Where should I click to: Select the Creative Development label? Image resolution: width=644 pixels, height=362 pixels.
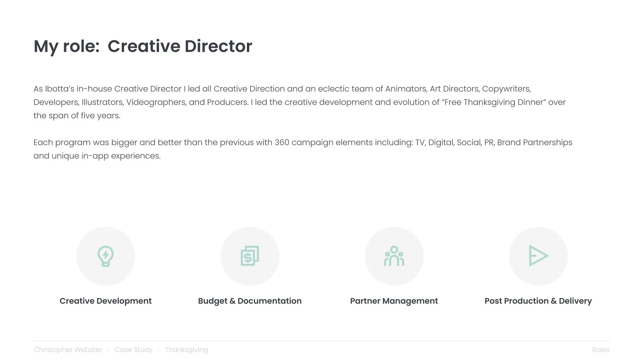pos(106,301)
